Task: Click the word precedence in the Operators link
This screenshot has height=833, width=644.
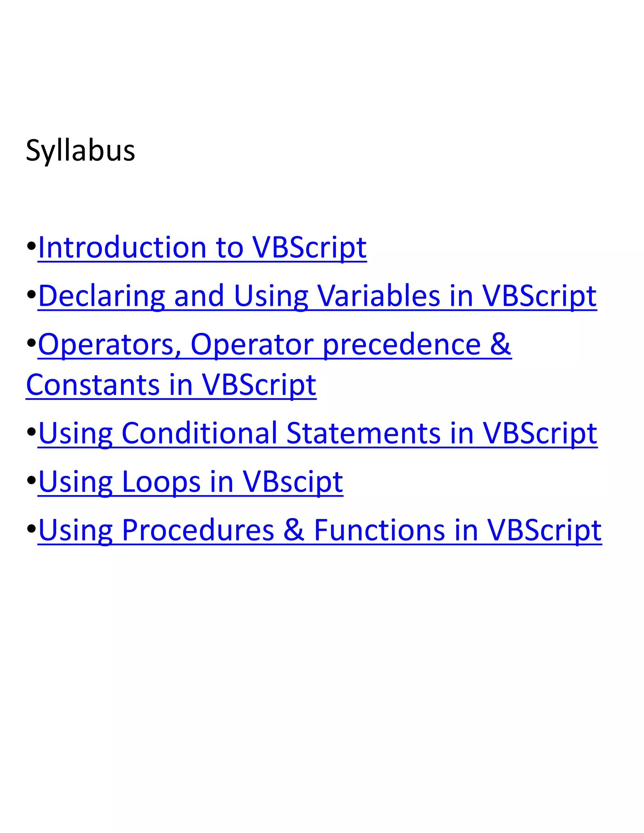Action: (402, 345)
